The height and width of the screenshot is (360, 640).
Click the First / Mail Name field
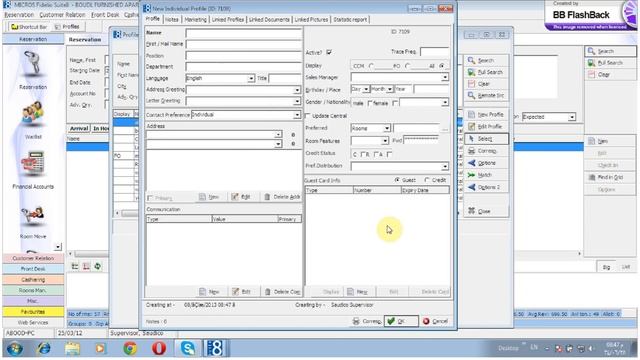pos(244,44)
